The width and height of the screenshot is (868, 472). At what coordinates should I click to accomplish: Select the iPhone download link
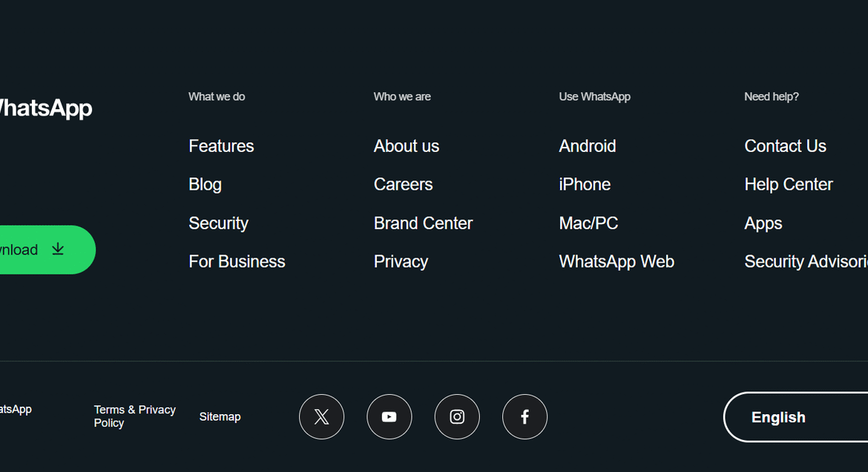coord(585,185)
